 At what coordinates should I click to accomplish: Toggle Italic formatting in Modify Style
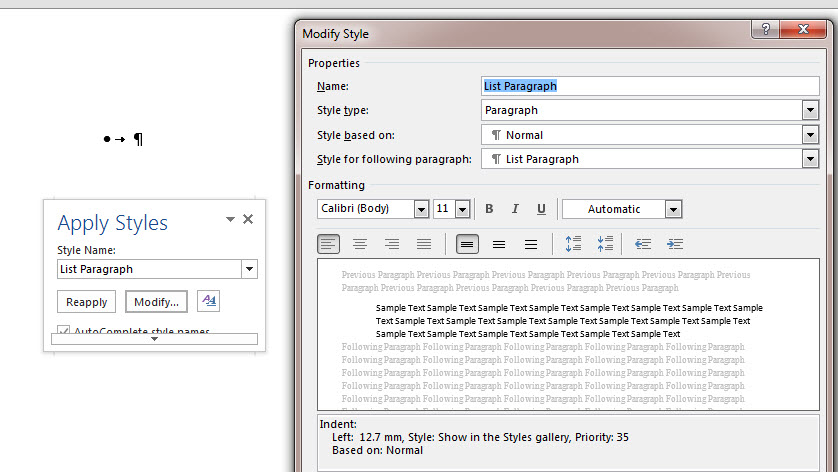(x=515, y=209)
